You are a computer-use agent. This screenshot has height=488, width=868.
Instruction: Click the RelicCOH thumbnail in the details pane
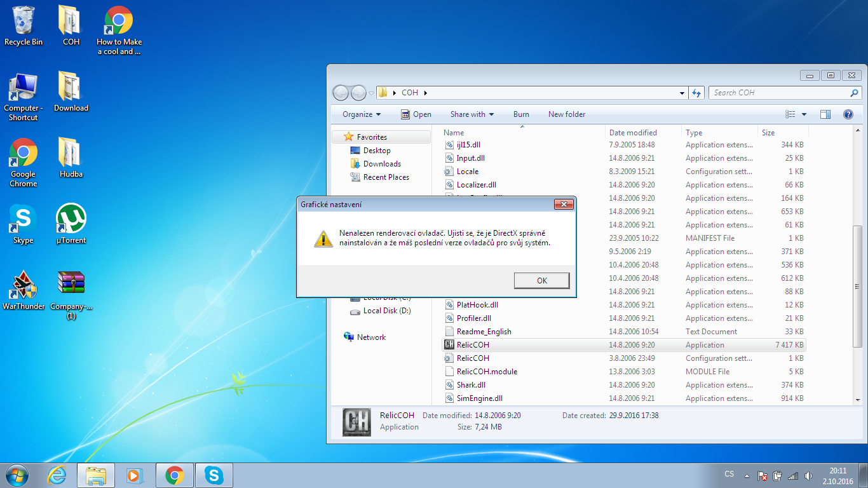[356, 421]
